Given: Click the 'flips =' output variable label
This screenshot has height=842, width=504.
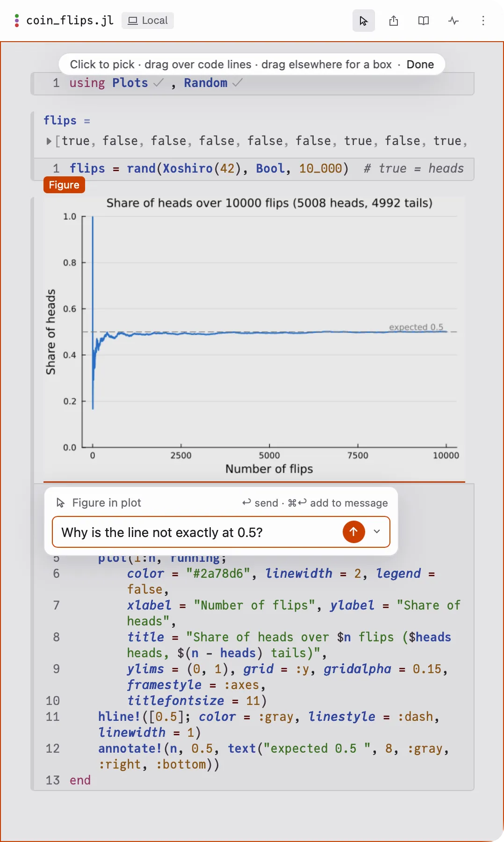Looking at the screenshot, I should click(67, 121).
